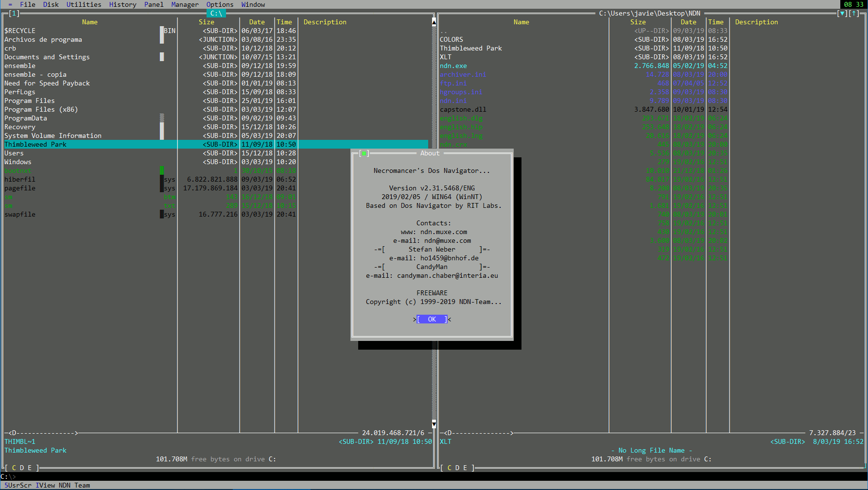Click the command line prompt C:\>

(x=8, y=476)
